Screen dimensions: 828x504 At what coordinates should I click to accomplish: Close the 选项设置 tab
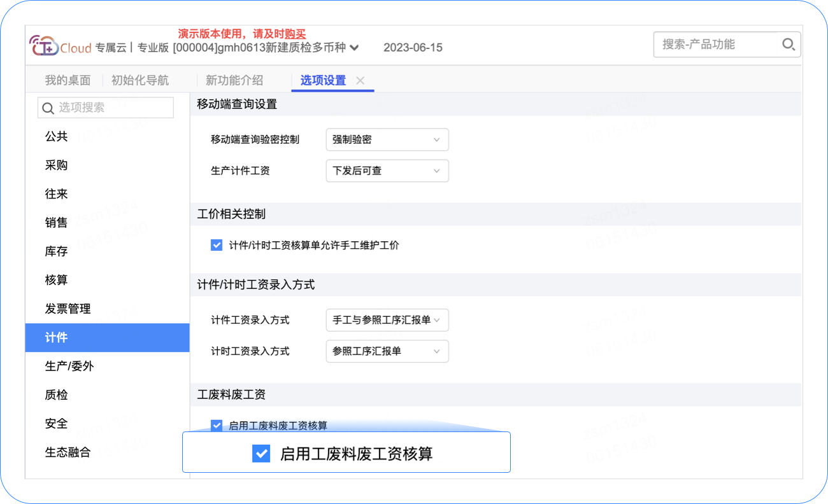click(360, 81)
